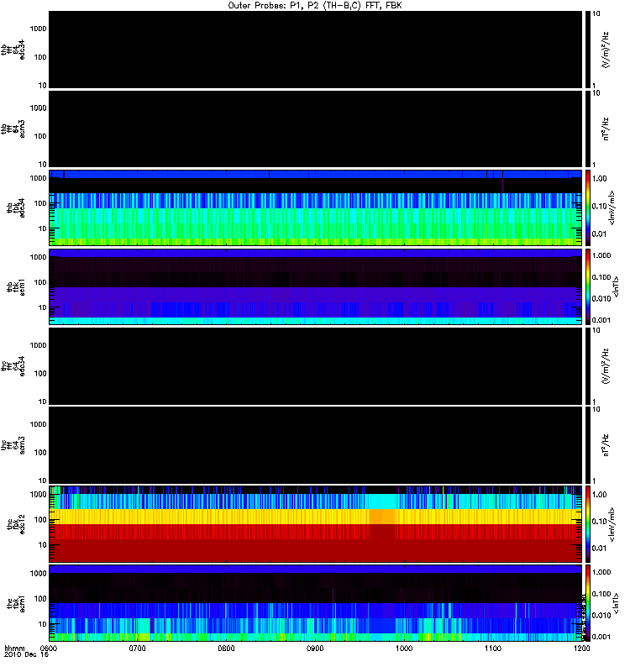Click the empty black thc fff 64 edc34 spectrogram panel

(315, 366)
